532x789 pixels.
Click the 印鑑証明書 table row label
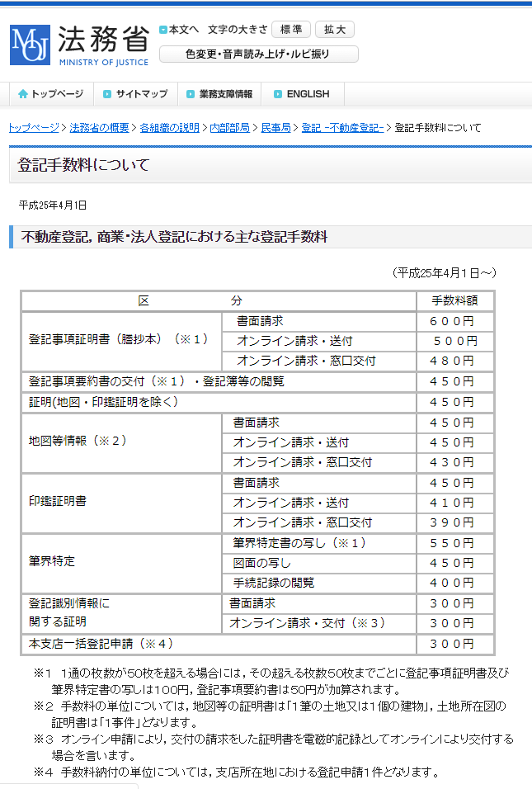point(58,502)
